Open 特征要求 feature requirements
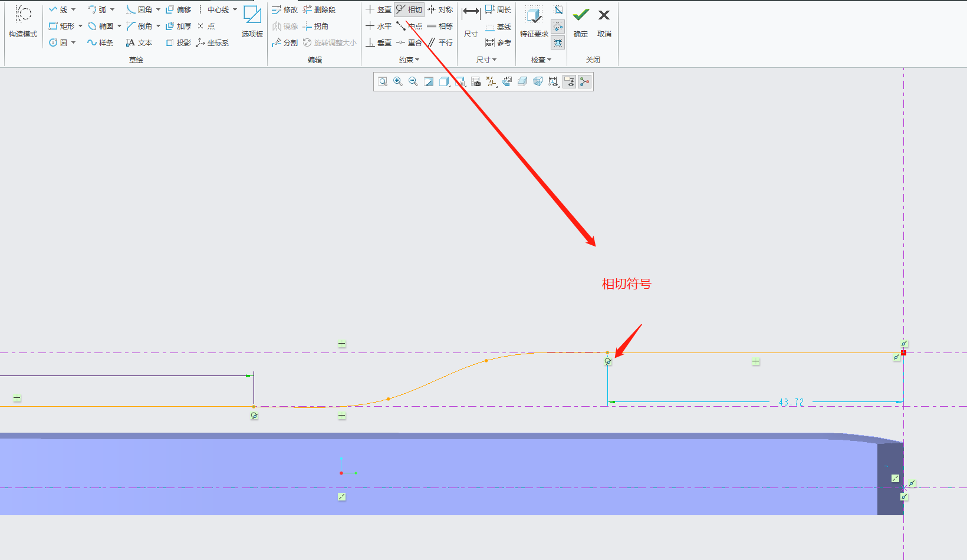This screenshot has height=560, width=967. pyautogui.click(x=534, y=22)
